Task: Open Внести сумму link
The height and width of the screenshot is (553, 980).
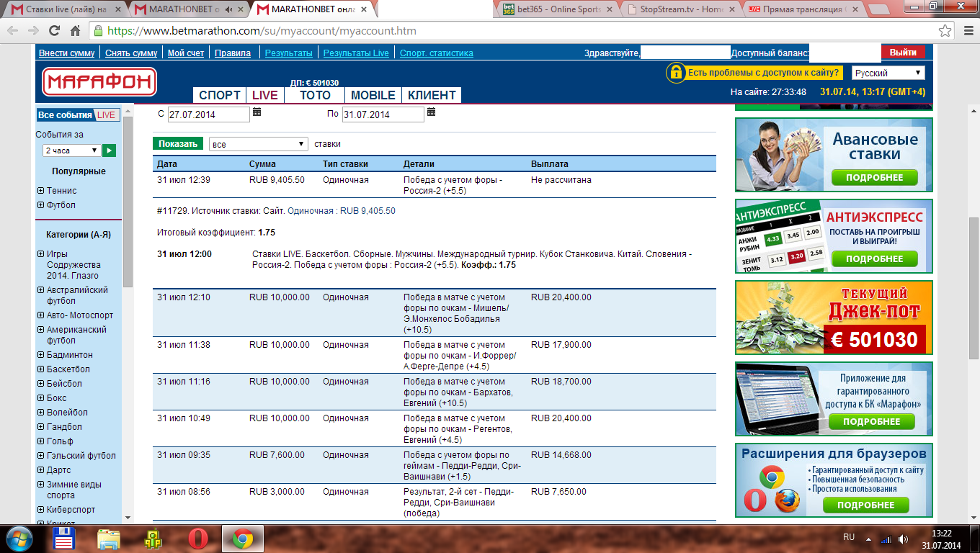Action: (66, 53)
